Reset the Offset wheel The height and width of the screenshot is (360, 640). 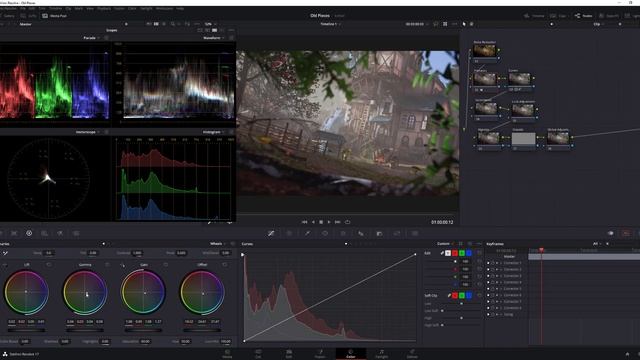(x=224, y=264)
